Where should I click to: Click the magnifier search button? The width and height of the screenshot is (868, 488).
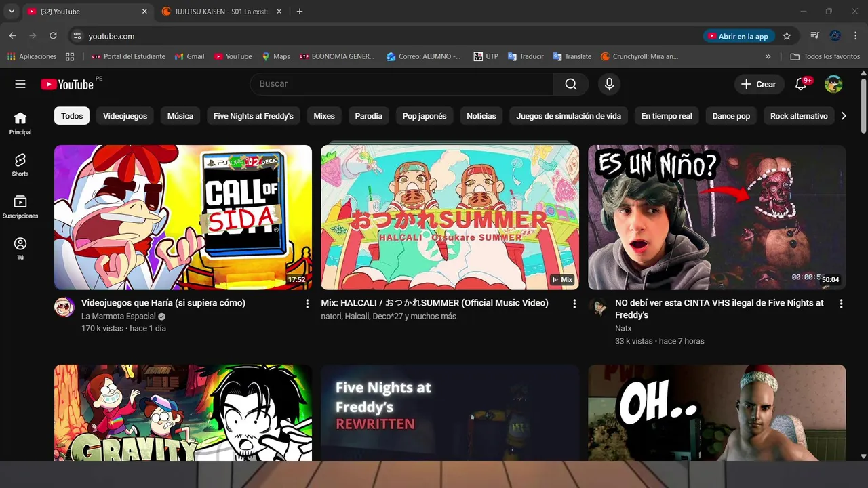571,84
